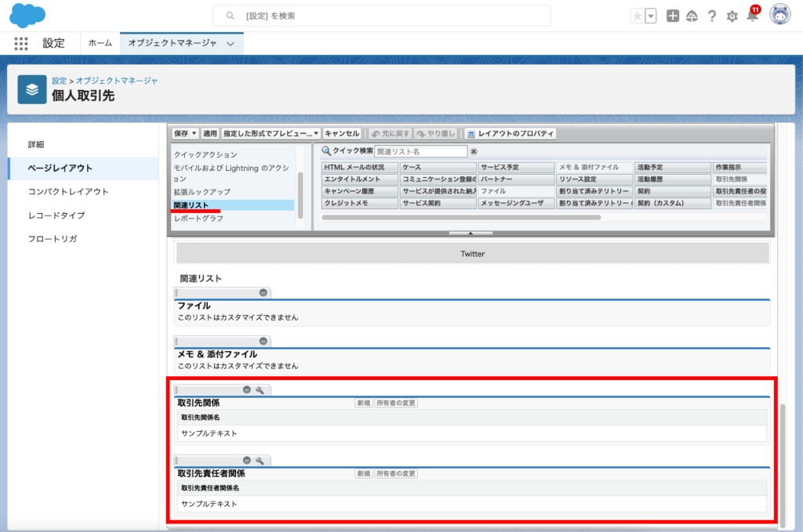The image size is (803, 532).
Task: Collapse the palette using the bottom handle
Action: (470, 233)
